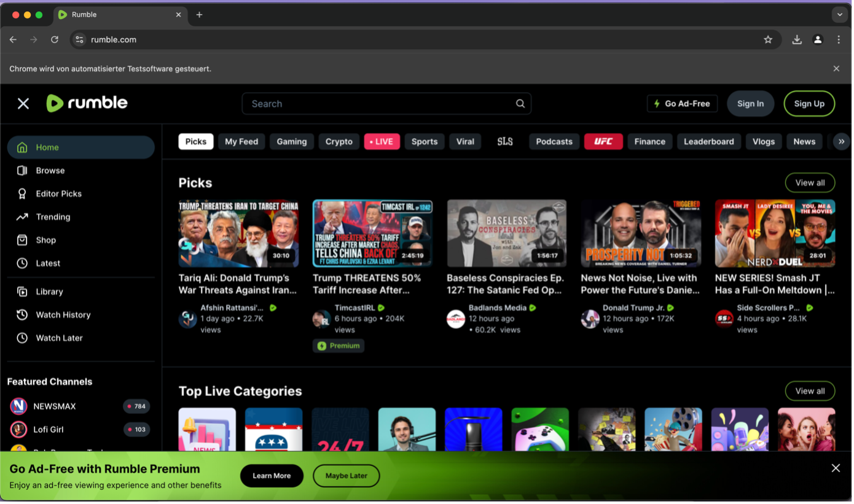Select the LIVE chip
Screen dimensions: 854x504
[x=382, y=142]
